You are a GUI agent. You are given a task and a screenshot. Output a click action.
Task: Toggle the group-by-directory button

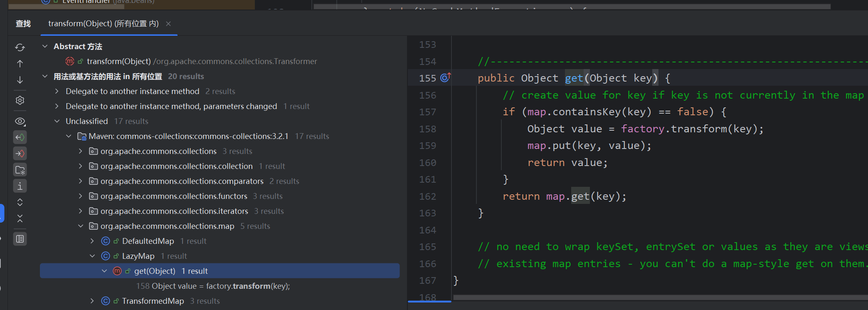pyautogui.click(x=20, y=170)
